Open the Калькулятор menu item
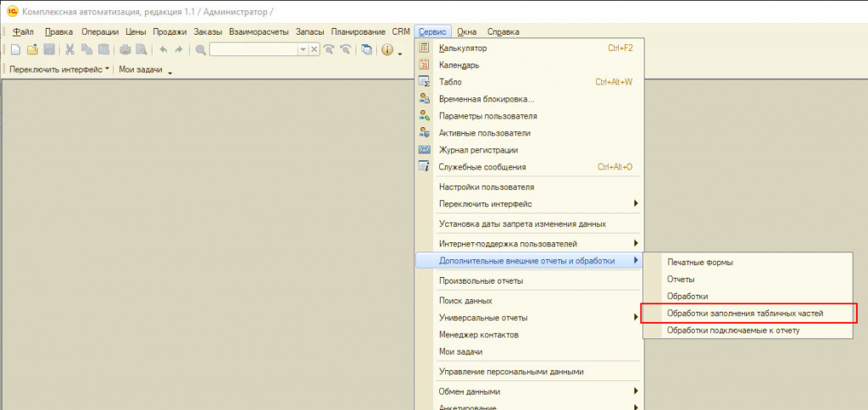 coord(463,48)
